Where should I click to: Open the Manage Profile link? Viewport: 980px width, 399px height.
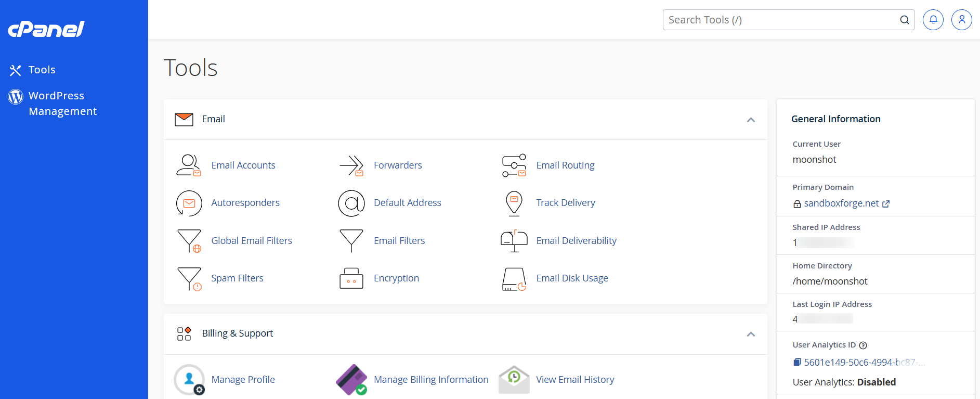pos(243,380)
